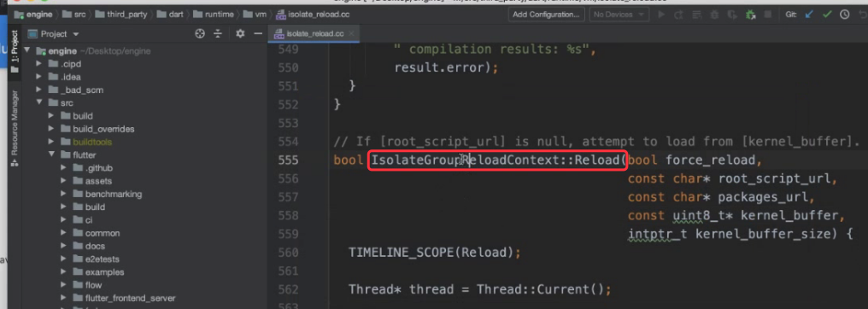Select build folder directly under src
The image size is (868, 309).
(83, 116)
